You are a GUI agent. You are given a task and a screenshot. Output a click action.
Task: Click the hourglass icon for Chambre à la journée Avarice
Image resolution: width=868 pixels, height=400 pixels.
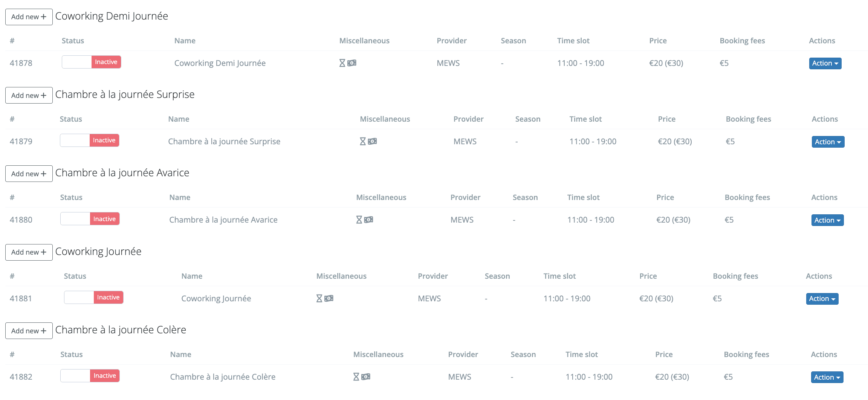[x=358, y=220]
